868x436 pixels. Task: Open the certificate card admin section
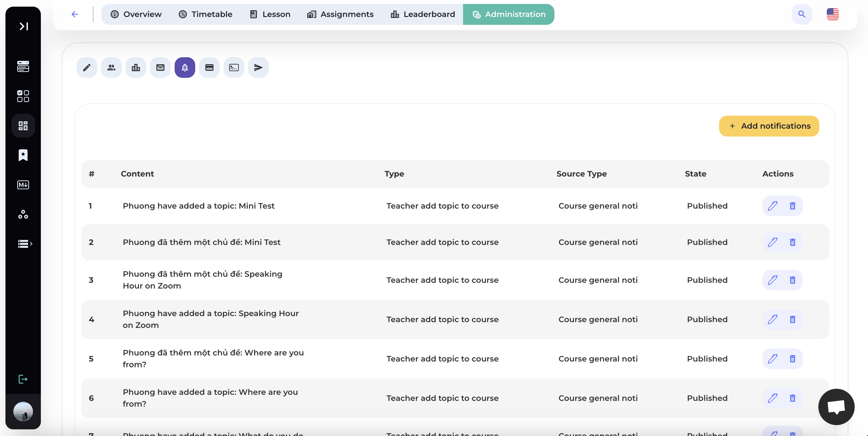234,68
